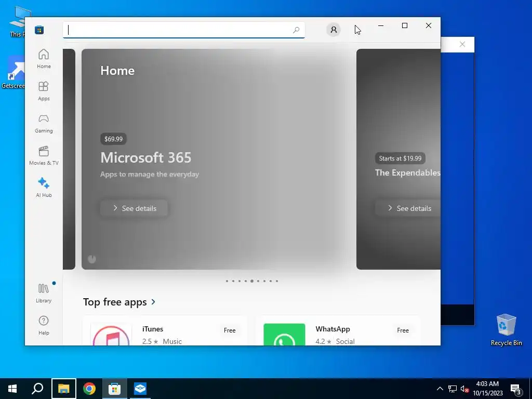Open the WhatsApp app name
Viewport: 532px width, 399px height.
[x=333, y=329]
